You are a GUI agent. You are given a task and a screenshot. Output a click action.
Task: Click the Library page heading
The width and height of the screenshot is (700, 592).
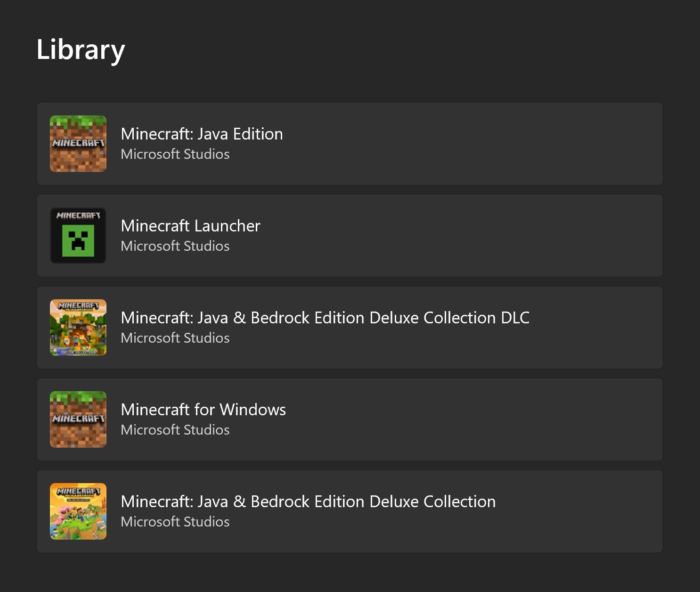(x=81, y=50)
